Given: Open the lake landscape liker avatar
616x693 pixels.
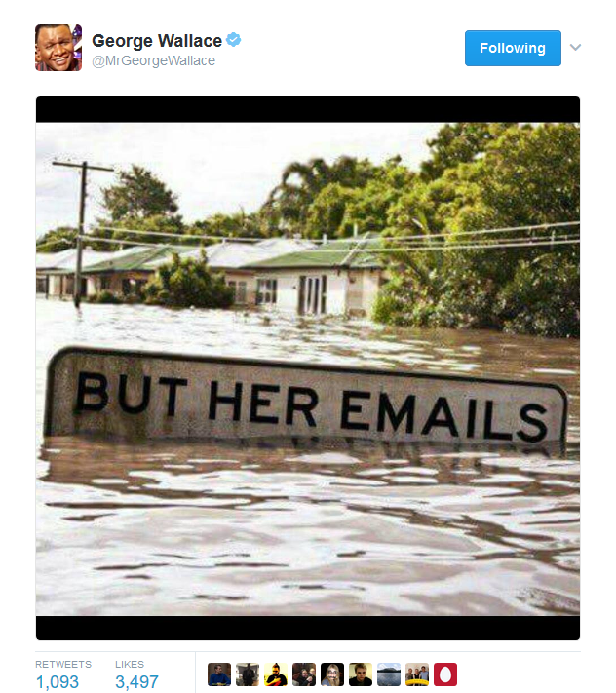Looking at the screenshot, I should click(x=389, y=674).
